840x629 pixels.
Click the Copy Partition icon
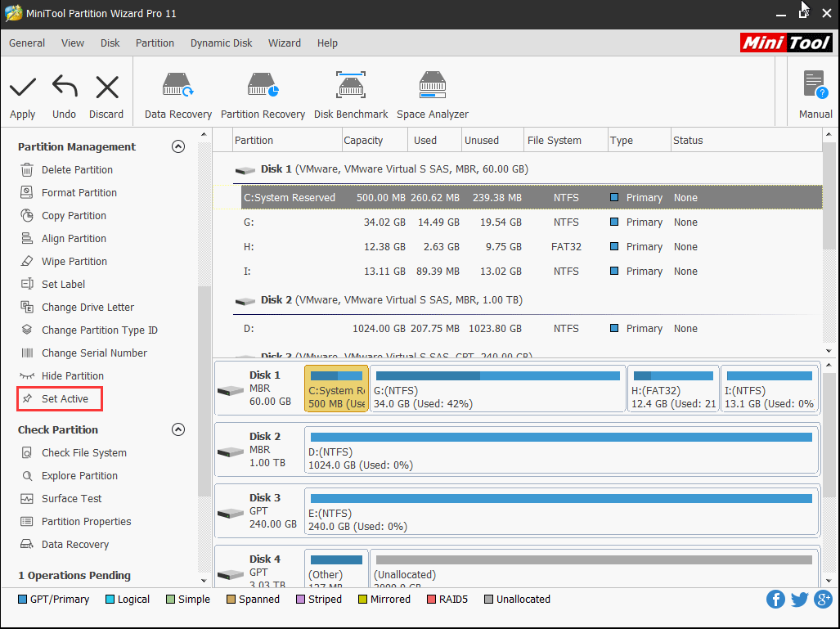coord(27,215)
